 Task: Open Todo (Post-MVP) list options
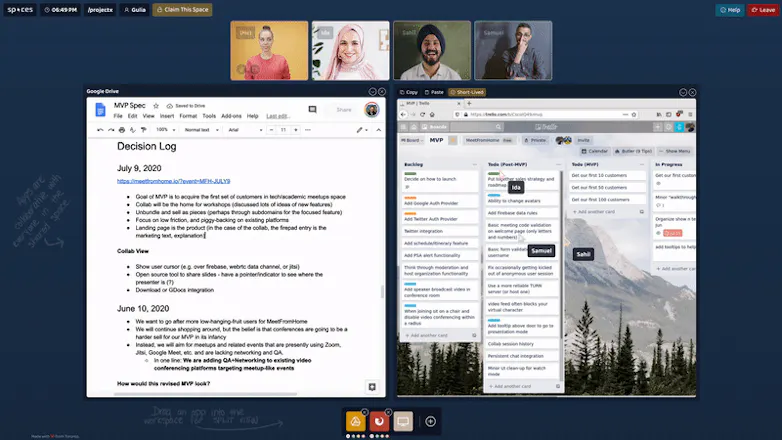558,164
